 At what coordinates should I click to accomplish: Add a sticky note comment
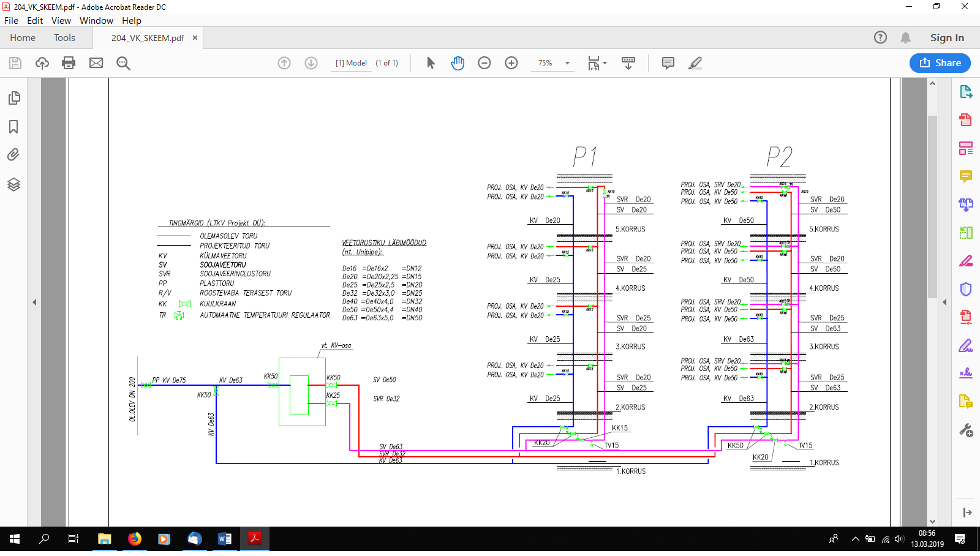(668, 63)
